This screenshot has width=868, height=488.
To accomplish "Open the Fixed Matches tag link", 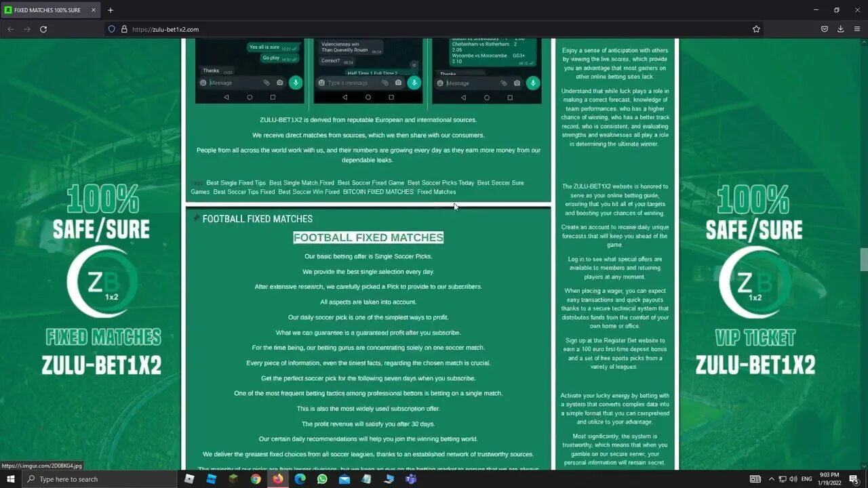I will point(436,192).
